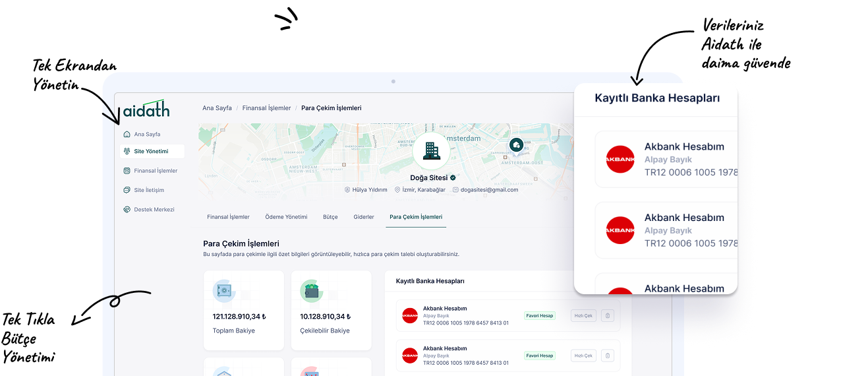Click the Kayıtlı Banka Hesapları heading in dashboard

[430, 281]
